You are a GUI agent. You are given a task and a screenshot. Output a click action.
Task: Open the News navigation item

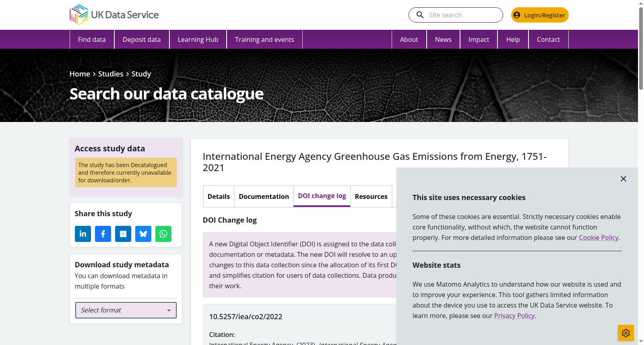[443, 39]
